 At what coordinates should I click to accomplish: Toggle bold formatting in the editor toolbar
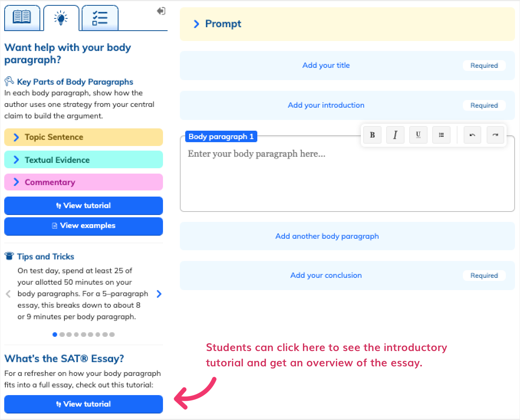pyautogui.click(x=372, y=135)
